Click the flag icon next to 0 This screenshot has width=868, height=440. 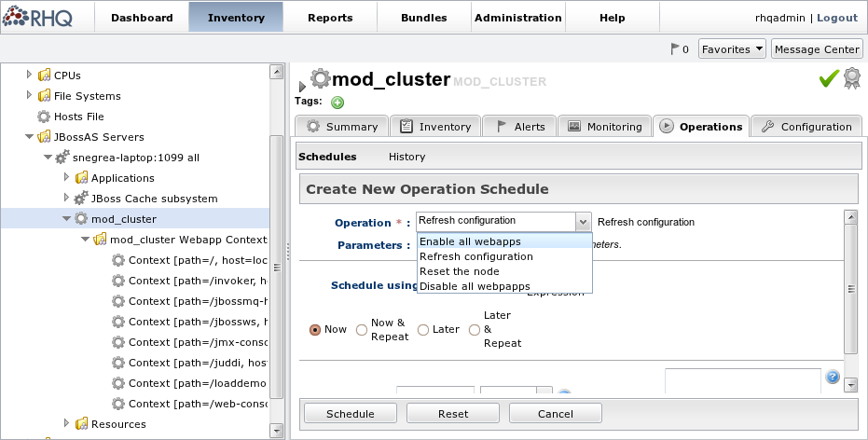[x=674, y=48]
